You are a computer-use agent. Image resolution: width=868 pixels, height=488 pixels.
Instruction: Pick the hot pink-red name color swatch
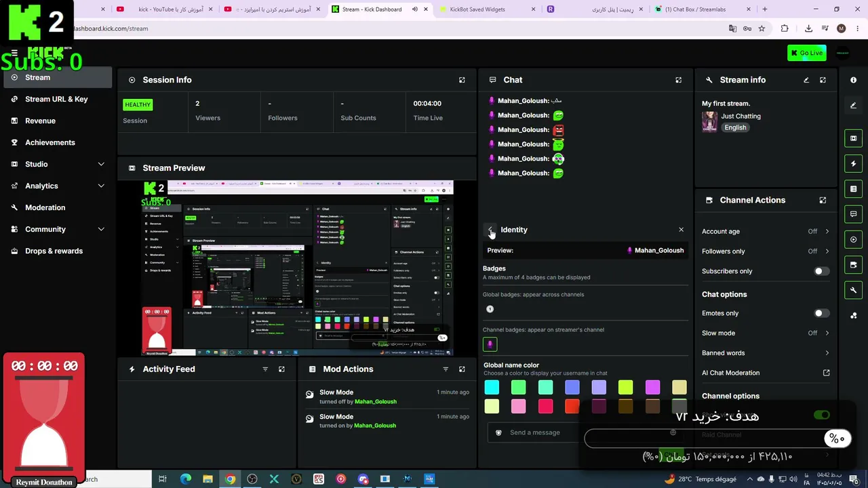click(x=545, y=406)
